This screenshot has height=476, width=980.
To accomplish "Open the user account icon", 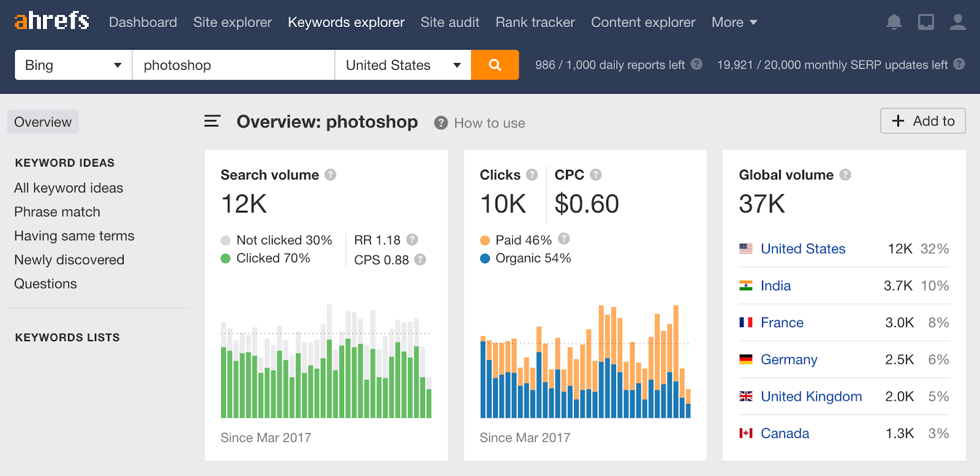I will point(957,22).
